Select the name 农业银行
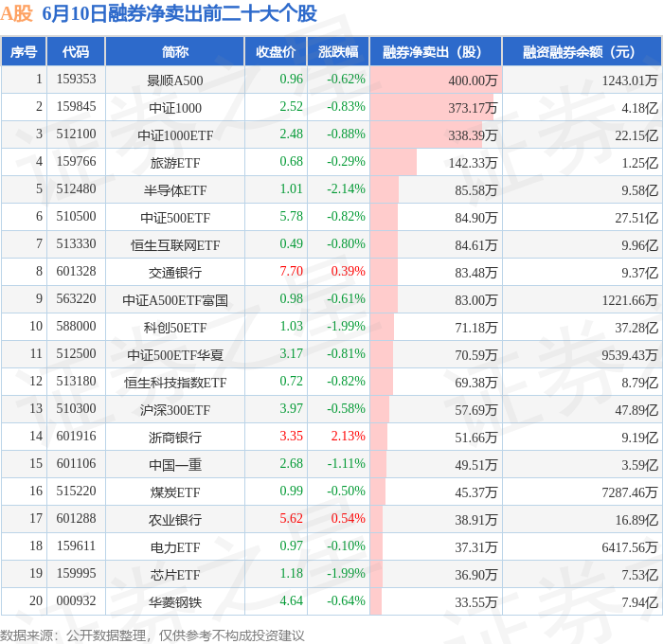 [x=175, y=520]
